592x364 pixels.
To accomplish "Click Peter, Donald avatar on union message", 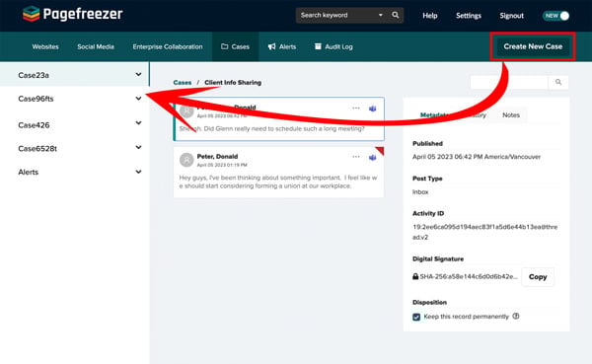I will (186, 160).
